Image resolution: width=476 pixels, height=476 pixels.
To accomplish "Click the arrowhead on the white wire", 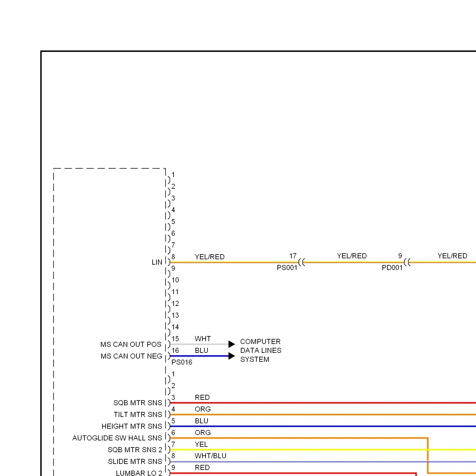I will coord(232,344).
